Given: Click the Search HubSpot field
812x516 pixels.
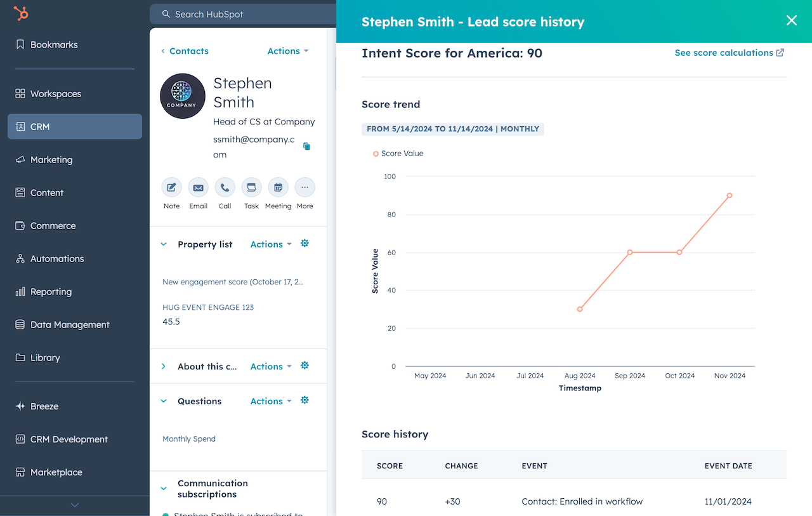Looking at the screenshot, I should pyautogui.click(x=241, y=14).
